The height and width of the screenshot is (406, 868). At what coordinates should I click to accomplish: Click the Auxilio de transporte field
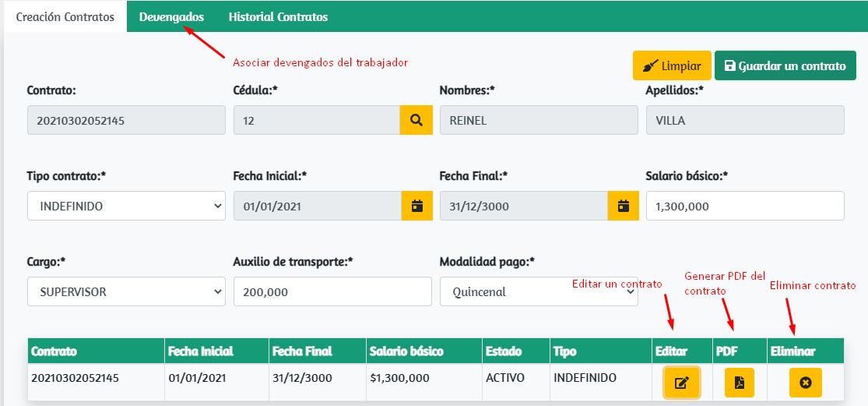coord(332,292)
